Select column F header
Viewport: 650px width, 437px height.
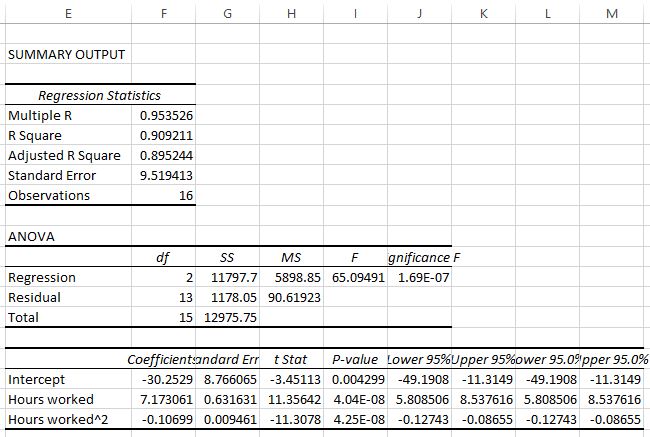pyautogui.click(x=164, y=13)
